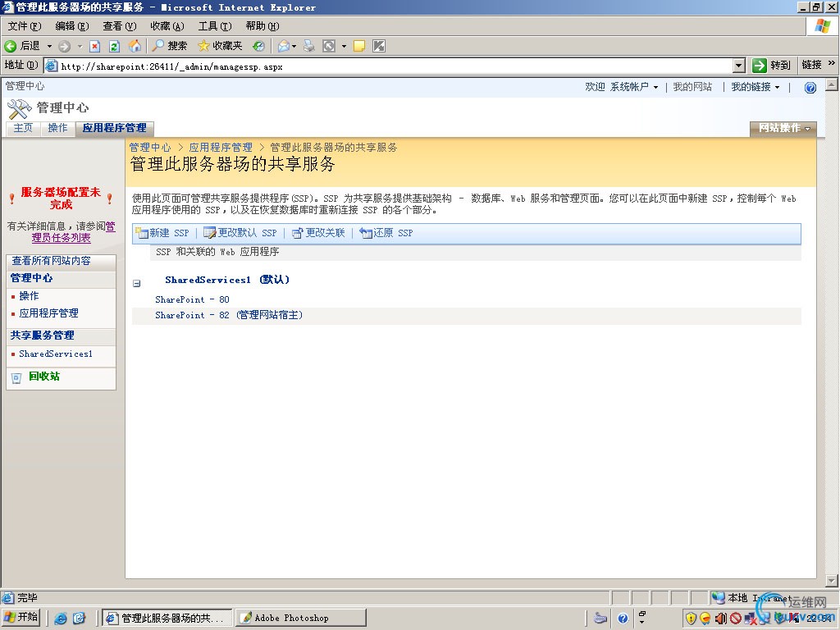Click the page scrollbar down arrow

pos(832,580)
